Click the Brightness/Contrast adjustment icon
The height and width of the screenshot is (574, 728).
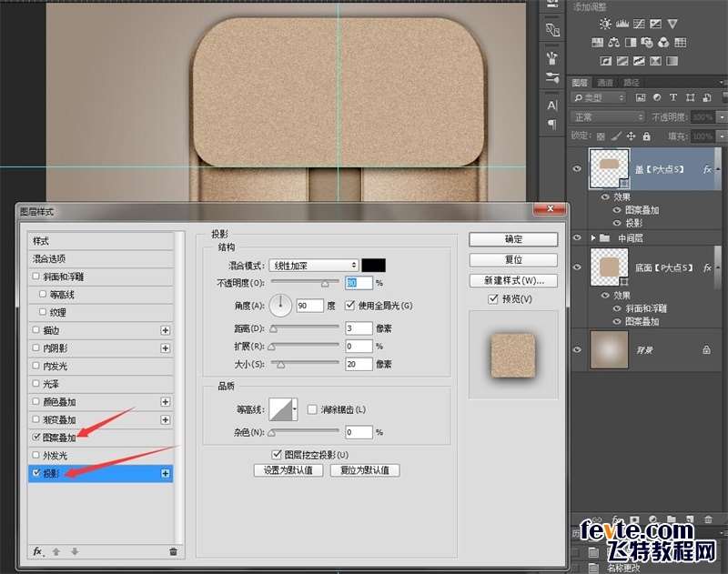tap(605, 24)
